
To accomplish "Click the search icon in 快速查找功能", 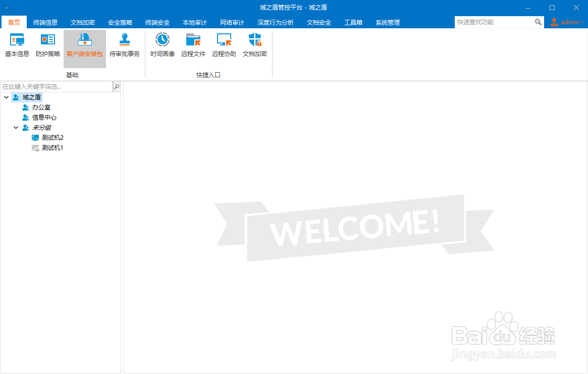I will tap(538, 22).
